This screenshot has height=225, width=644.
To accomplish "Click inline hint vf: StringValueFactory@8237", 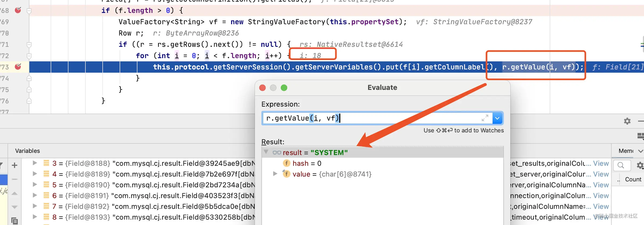I will coord(474,22).
